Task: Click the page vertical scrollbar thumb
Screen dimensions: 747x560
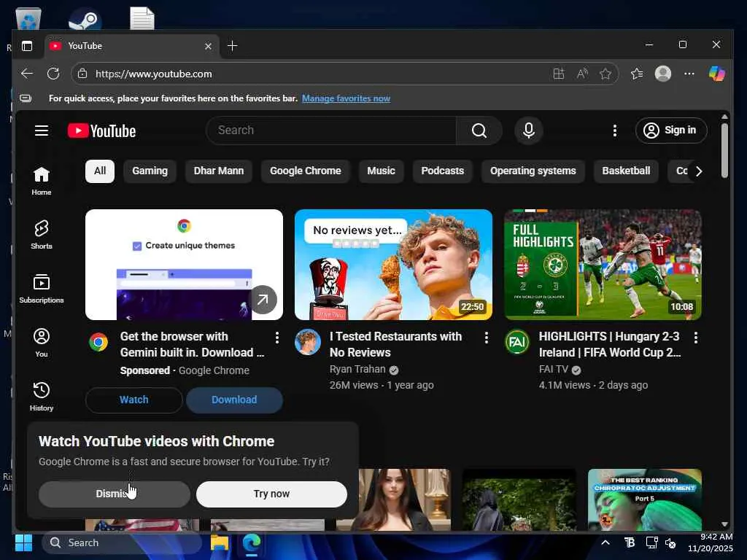Action: 724,150
